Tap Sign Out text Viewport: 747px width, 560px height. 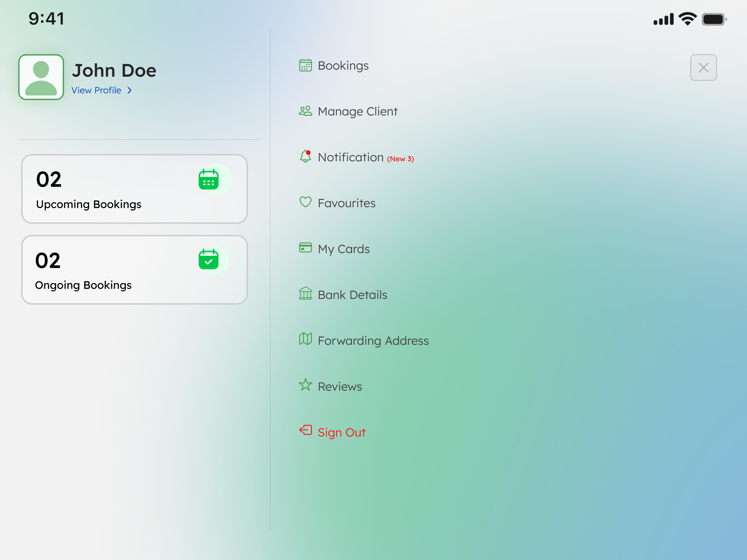342,432
